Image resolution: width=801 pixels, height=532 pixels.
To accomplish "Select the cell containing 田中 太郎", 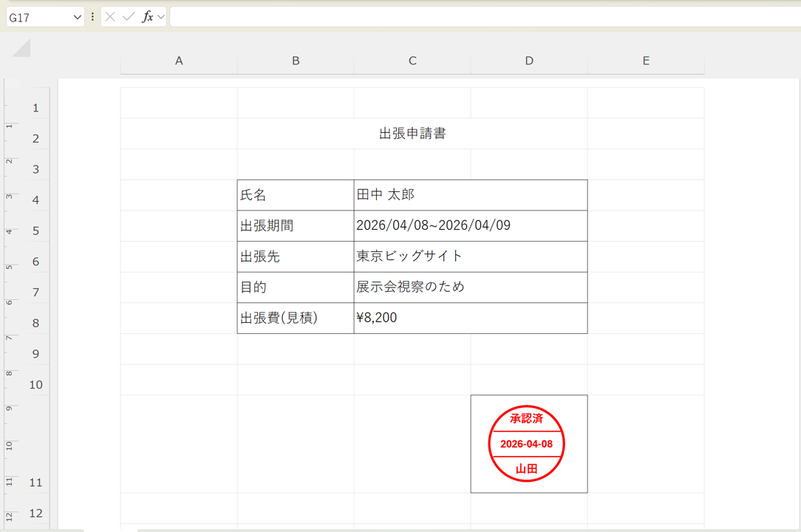I will (470, 195).
